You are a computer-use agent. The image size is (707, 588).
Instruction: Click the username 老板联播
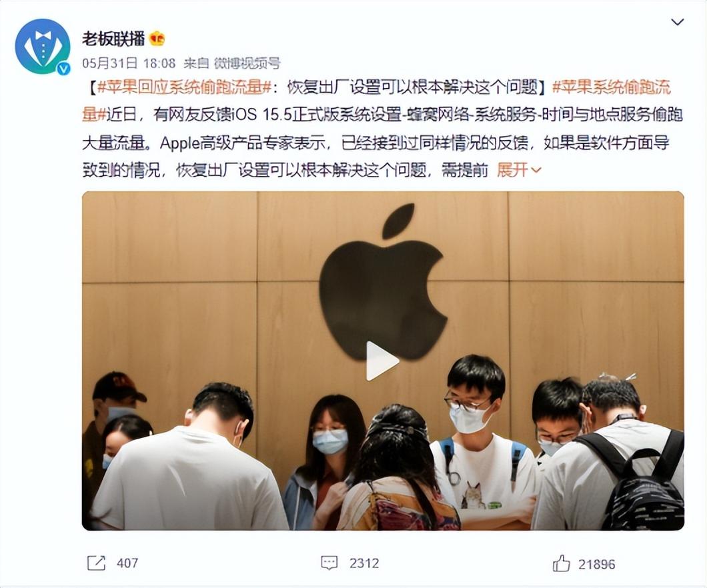click(x=113, y=39)
